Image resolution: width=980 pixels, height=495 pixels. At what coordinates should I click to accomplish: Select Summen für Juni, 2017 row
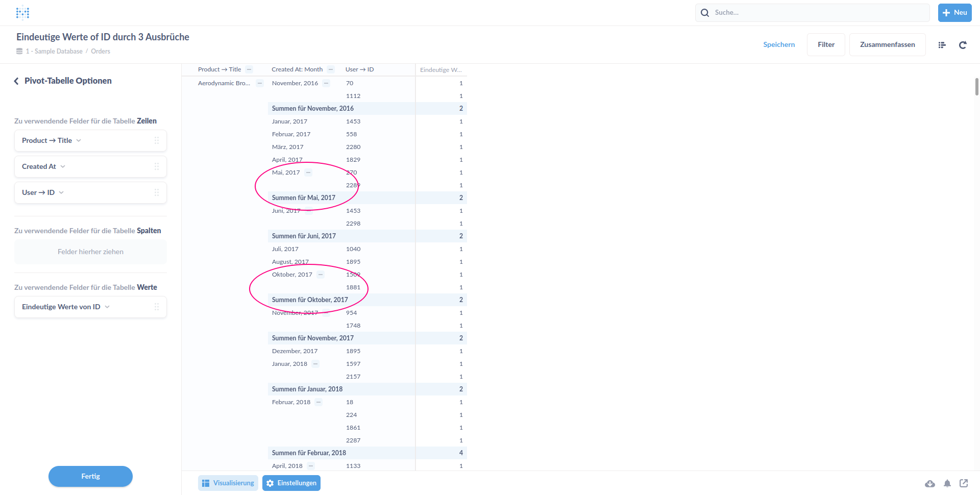pyautogui.click(x=367, y=236)
